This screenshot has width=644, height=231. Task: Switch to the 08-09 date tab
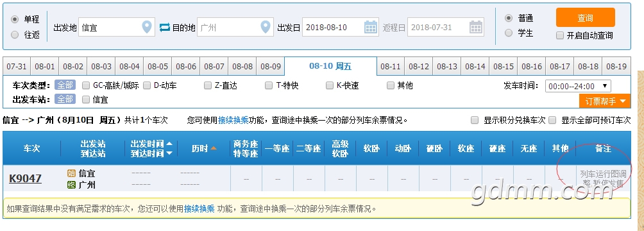[271, 66]
